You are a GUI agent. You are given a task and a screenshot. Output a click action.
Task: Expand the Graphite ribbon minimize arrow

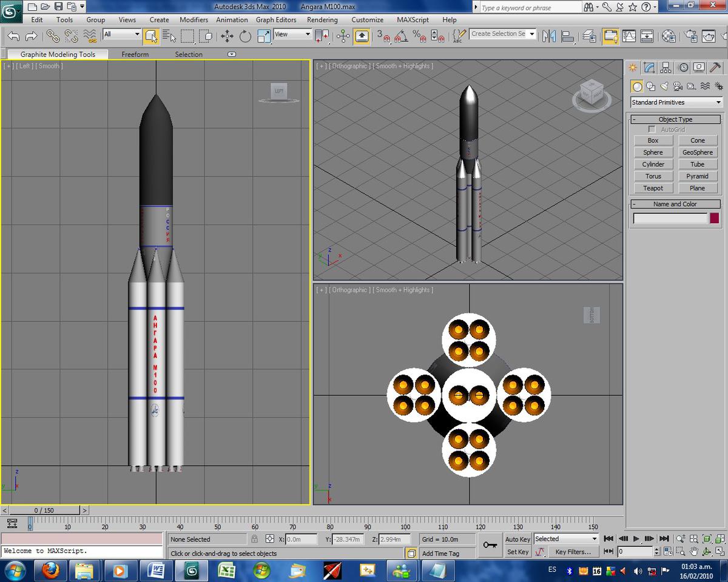click(x=231, y=54)
